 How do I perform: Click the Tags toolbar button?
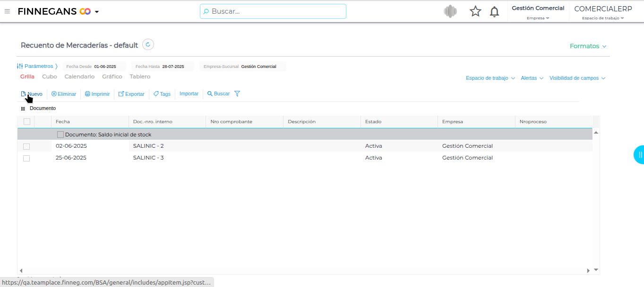162,94
